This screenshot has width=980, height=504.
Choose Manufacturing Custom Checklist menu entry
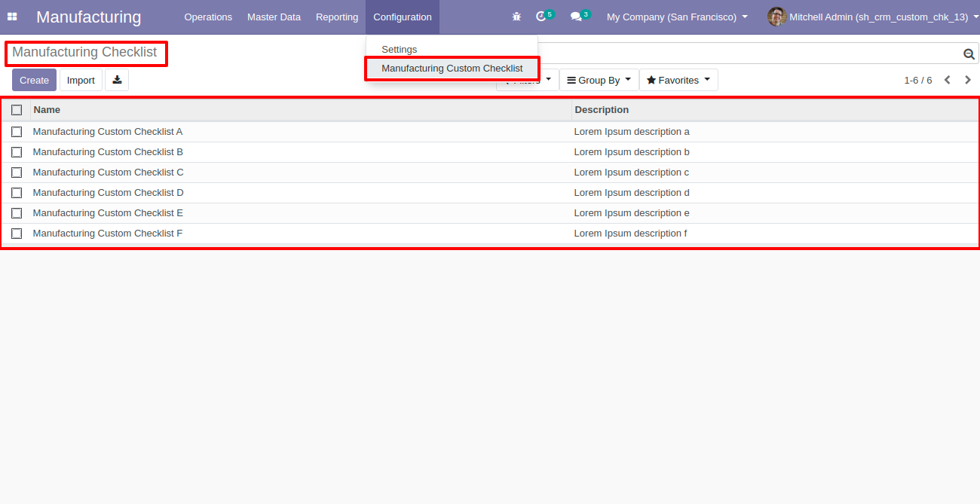452,69
